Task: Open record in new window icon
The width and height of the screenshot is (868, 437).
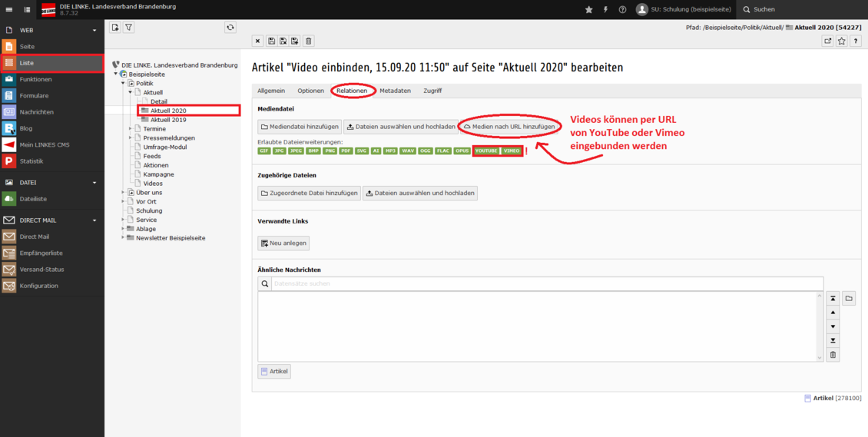Action: pyautogui.click(x=827, y=41)
